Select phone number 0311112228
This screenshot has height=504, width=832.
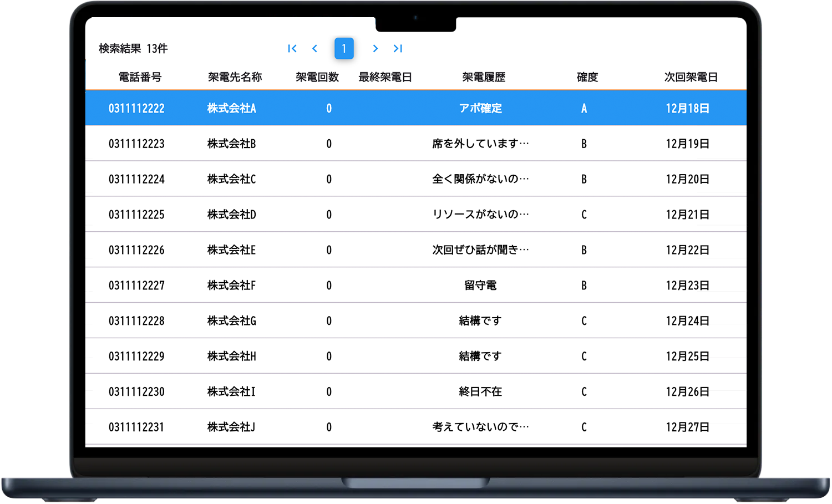[136, 322]
